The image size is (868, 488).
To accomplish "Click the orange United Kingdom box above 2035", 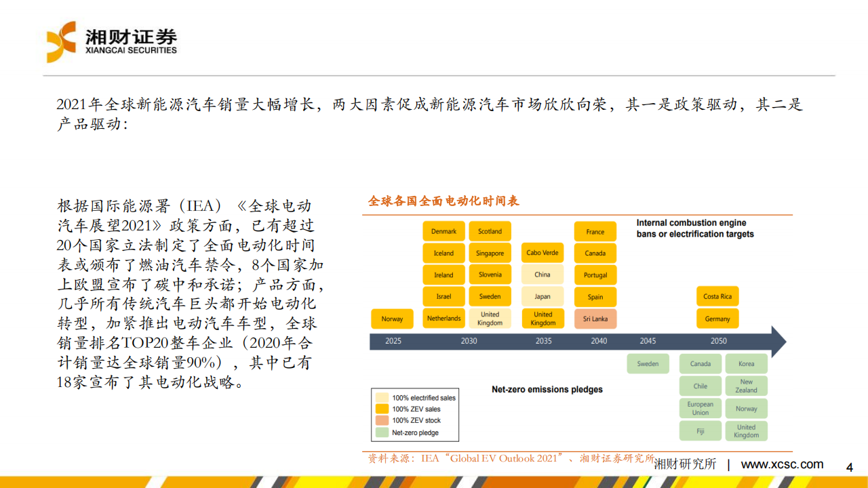I will click(x=542, y=319).
